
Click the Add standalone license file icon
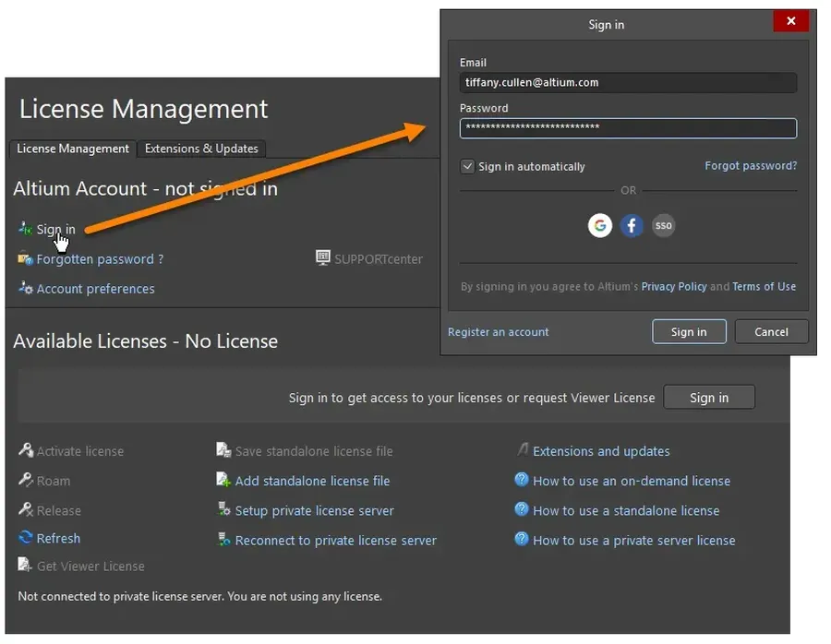click(223, 481)
